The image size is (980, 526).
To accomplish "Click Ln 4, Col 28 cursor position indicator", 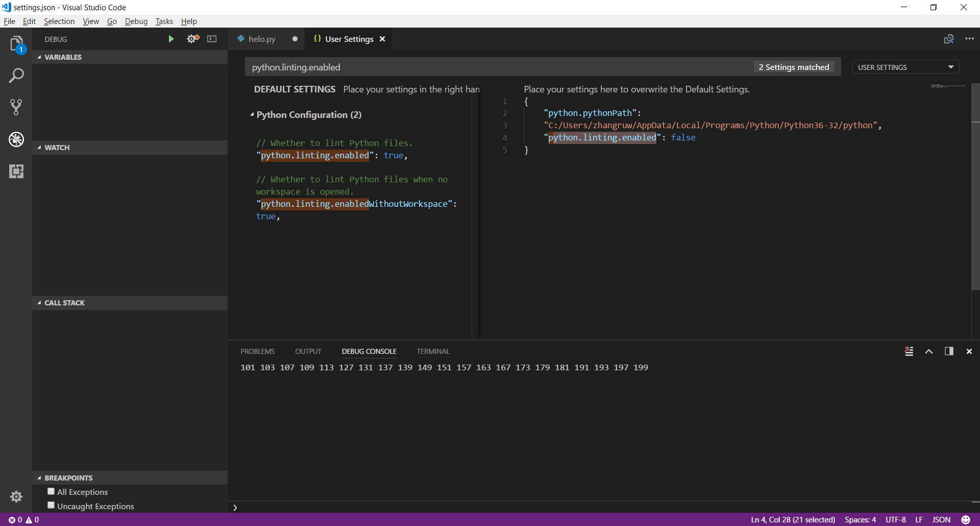I will [793, 519].
